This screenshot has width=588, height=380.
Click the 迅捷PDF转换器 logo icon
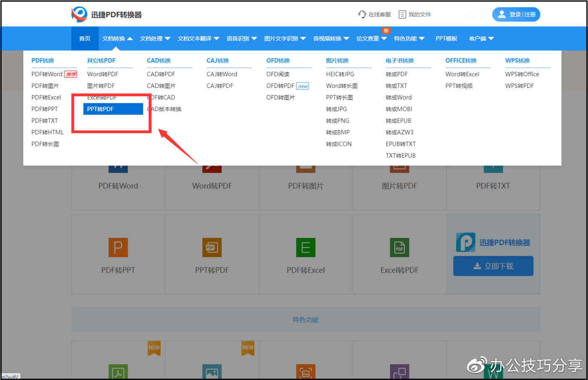coord(79,14)
